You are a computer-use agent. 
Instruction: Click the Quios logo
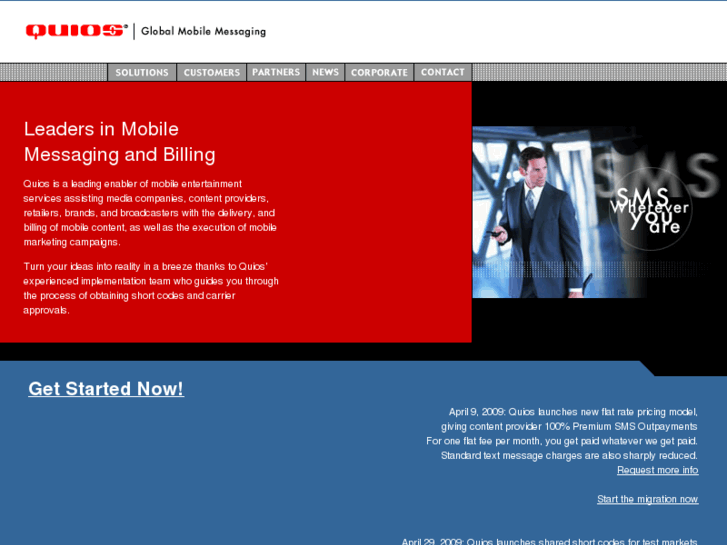[77, 31]
